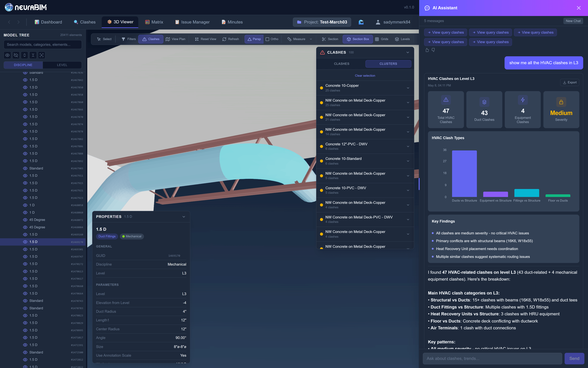Hide element #1467888 1.5 D
588x368 pixels.
click(x=25, y=154)
